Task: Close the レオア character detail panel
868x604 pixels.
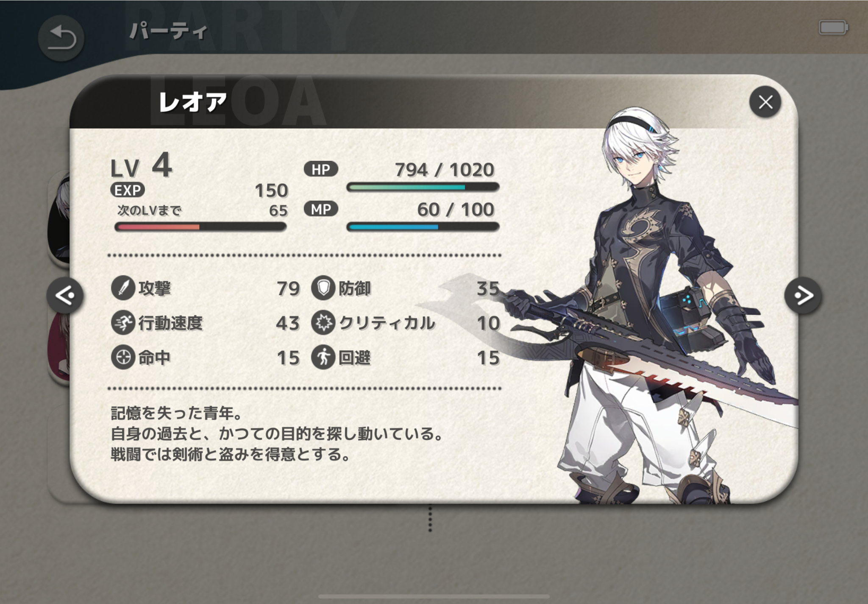Action: pos(765,102)
